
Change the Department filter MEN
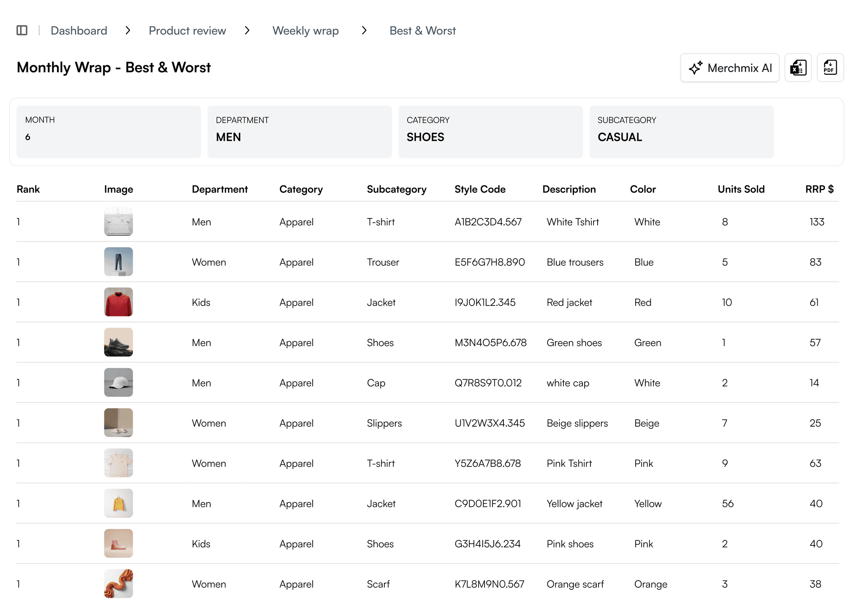coord(299,132)
